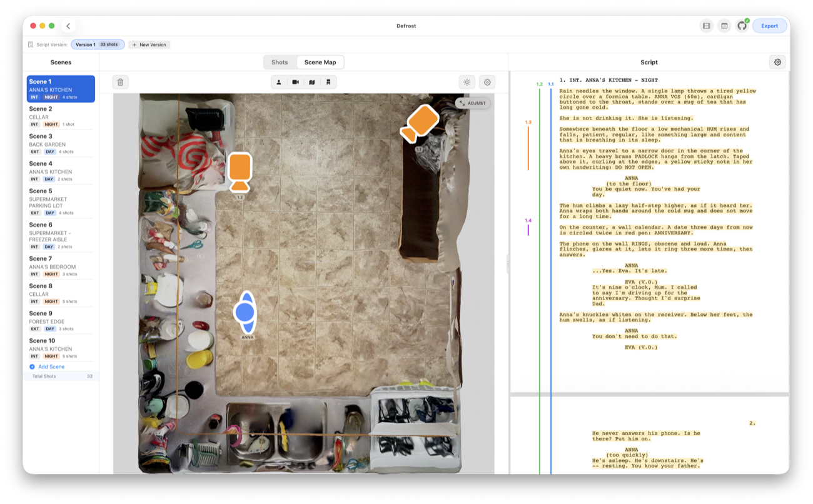Click the blue plus Add Scene icon
Screen dimensions: 813x504
coord(32,366)
